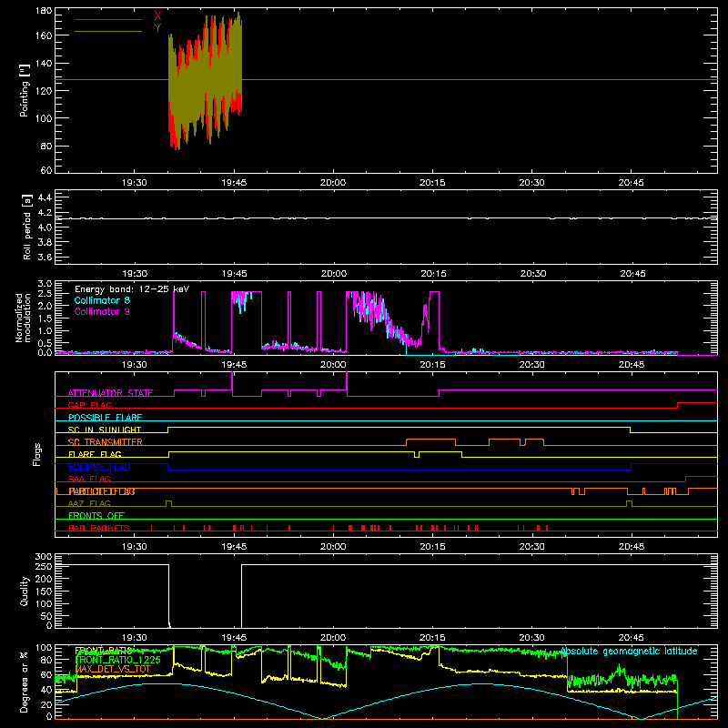
Task: Click the 140 tick on Pointing axis
Action: (44, 63)
